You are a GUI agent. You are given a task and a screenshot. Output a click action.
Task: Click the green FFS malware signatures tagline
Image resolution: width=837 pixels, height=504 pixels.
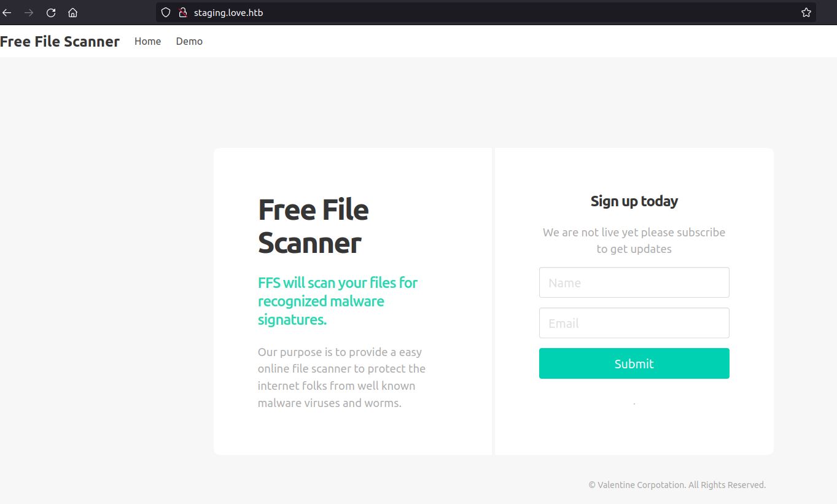337,301
